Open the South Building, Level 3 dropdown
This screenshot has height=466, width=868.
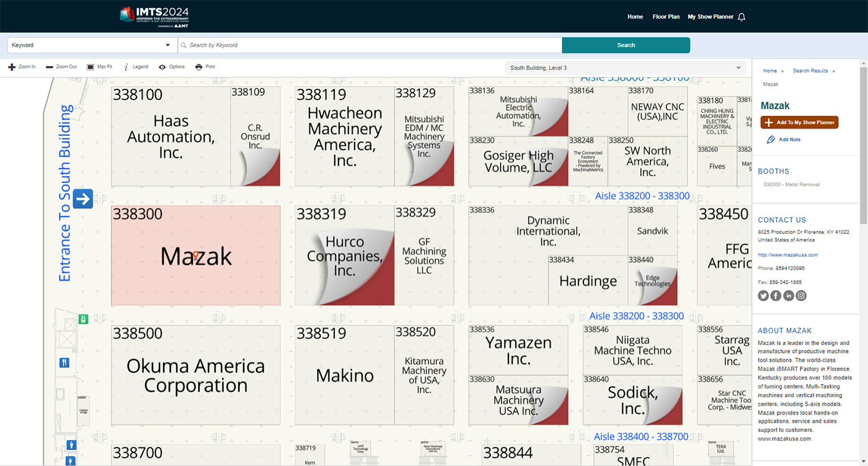(626, 68)
